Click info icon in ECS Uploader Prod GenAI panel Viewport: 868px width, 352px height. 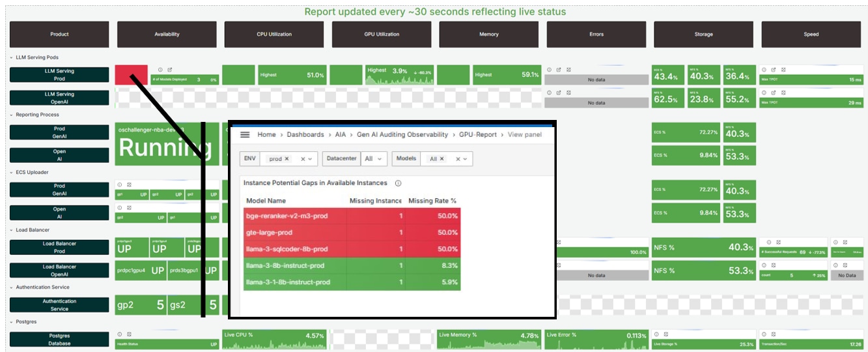pyautogui.click(x=119, y=185)
